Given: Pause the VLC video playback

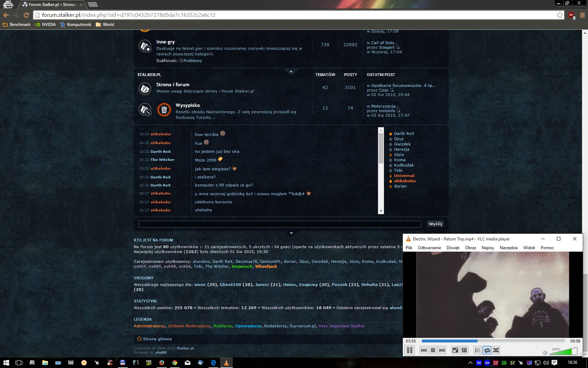Looking at the screenshot, I should (x=409, y=350).
